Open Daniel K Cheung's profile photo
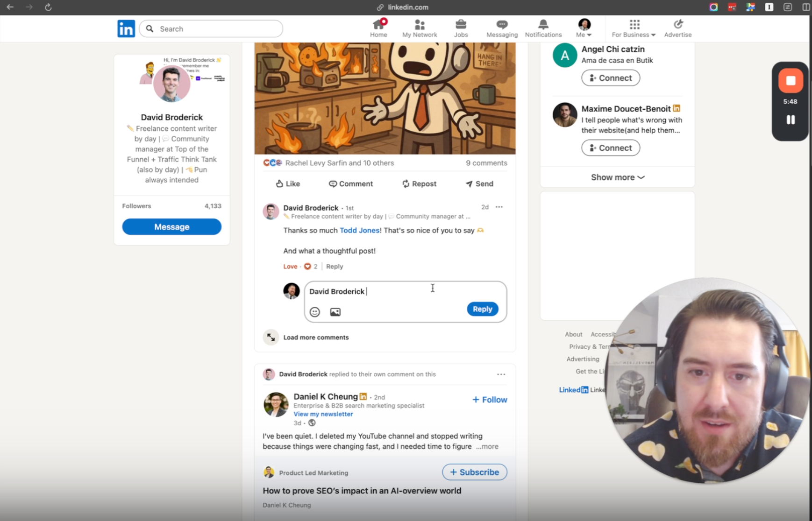812x521 pixels. click(276, 404)
